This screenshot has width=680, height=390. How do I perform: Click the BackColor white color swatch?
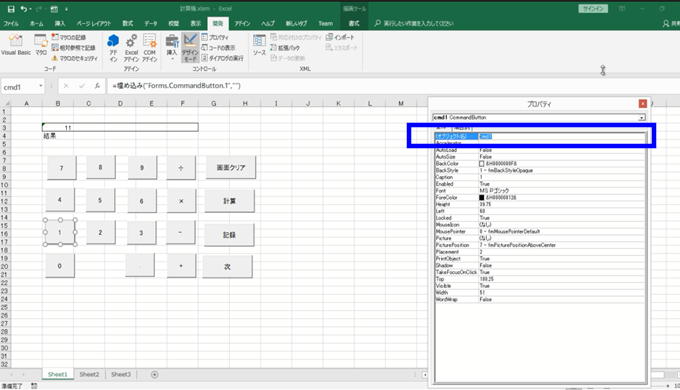pyautogui.click(x=481, y=164)
